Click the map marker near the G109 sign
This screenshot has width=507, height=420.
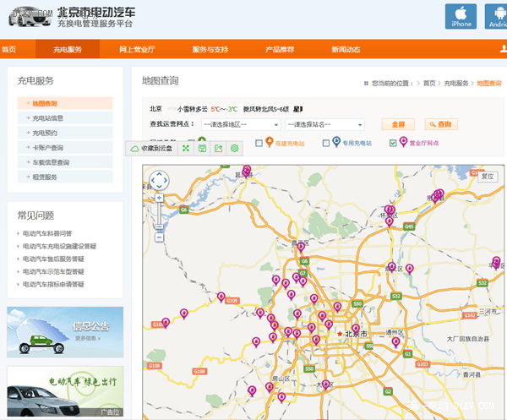click(221, 297)
